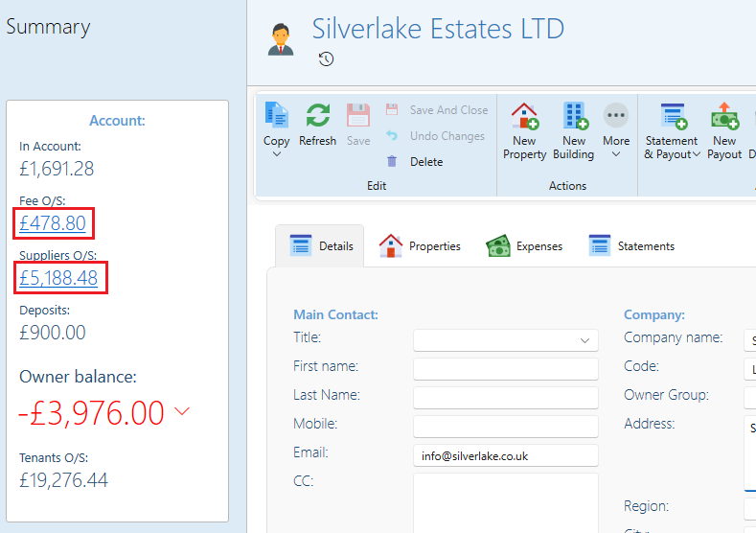Click the Silverlake Estates LTD title
This screenshot has width=756, height=533.
pyautogui.click(x=438, y=29)
